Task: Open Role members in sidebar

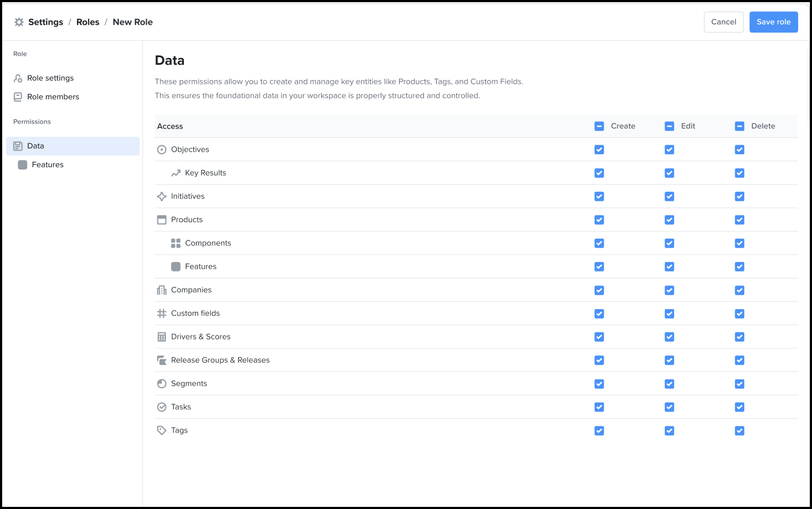Action: 73,97
